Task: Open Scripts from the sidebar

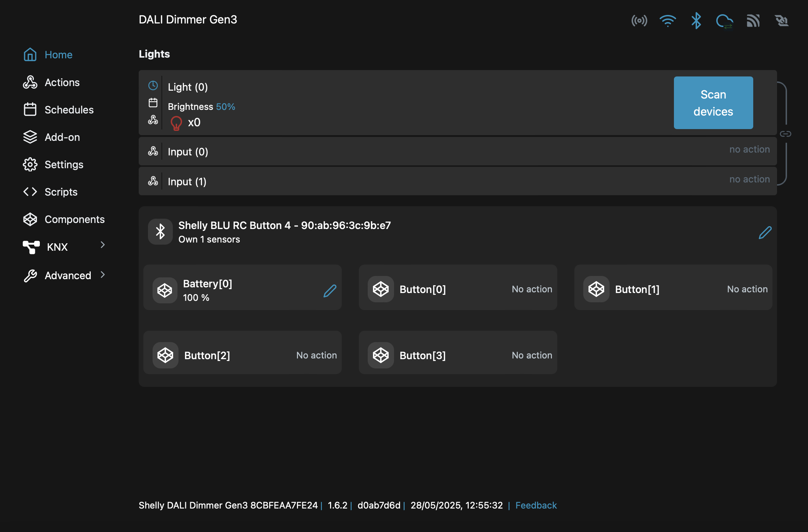Action: coord(60,192)
